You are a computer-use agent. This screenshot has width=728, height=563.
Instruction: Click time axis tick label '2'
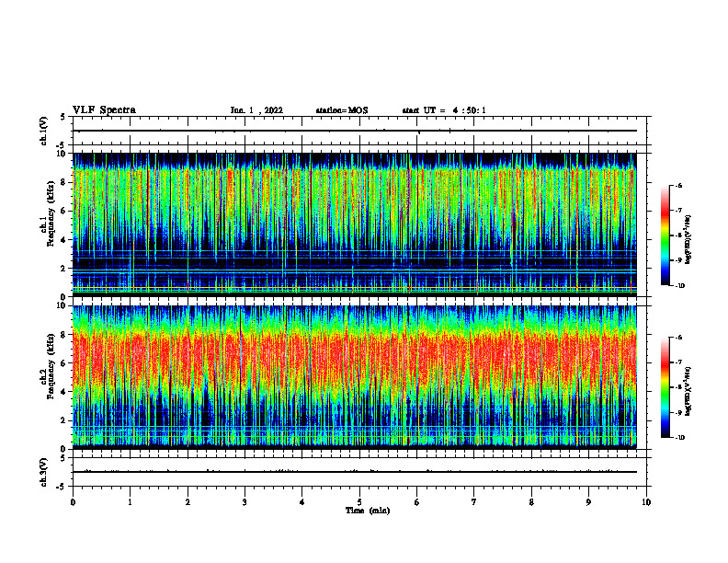pyautogui.click(x=188, y=502)
